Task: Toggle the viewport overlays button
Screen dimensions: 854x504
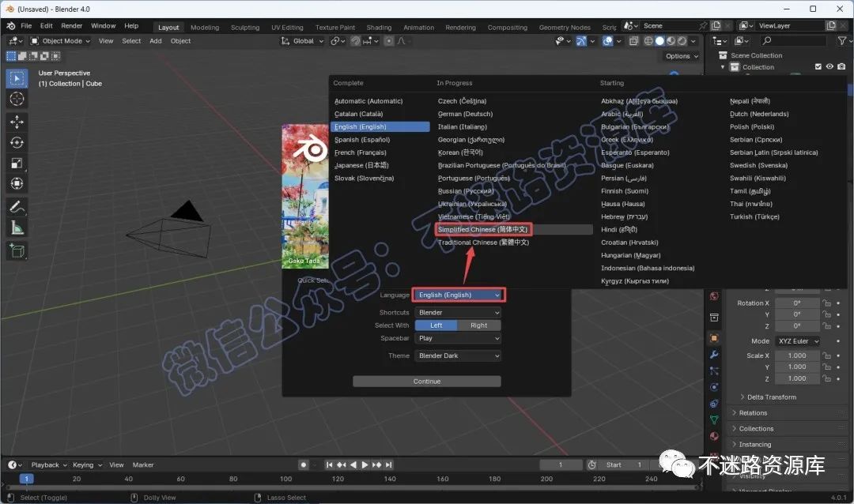Action: [607, 41]
